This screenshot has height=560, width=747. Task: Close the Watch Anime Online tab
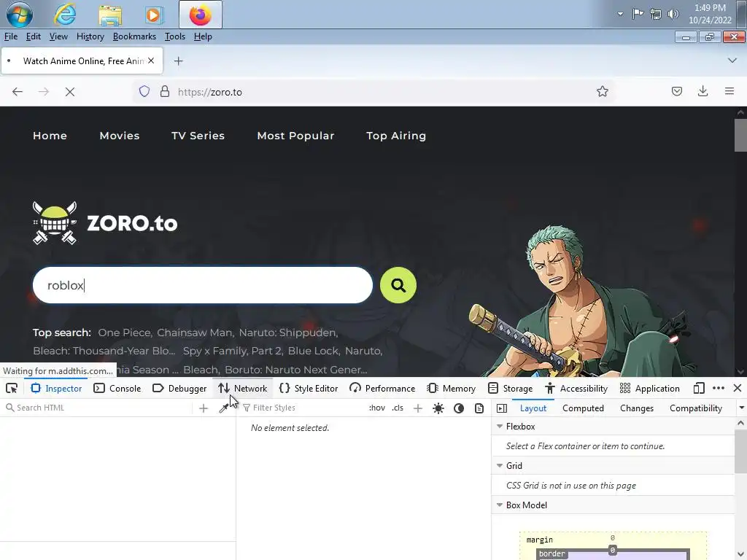151,61
